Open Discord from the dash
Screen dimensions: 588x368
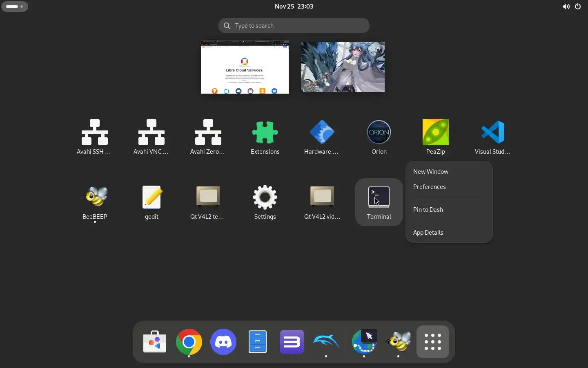click(x=224, y=342)
